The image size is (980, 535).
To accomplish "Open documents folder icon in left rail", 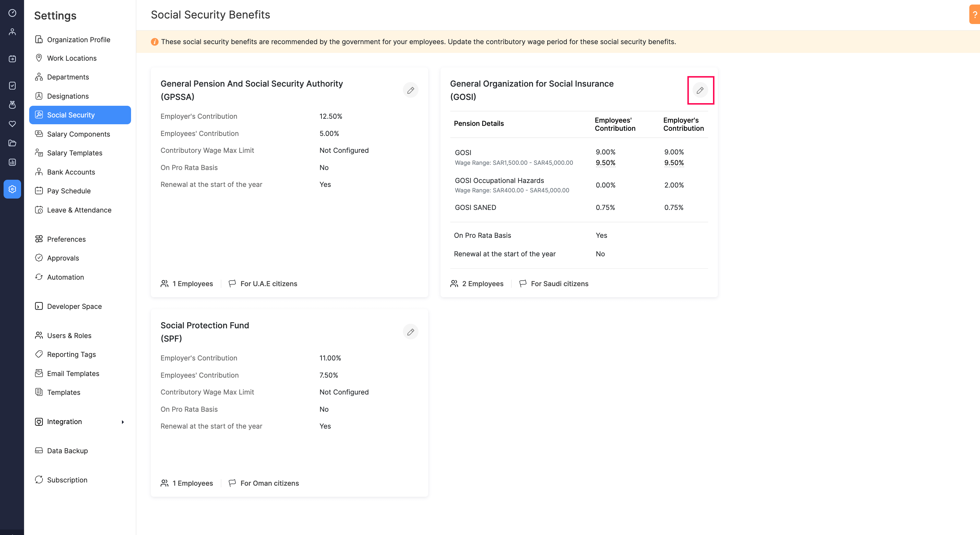I will pyautogui.click(x=12, y=143).
